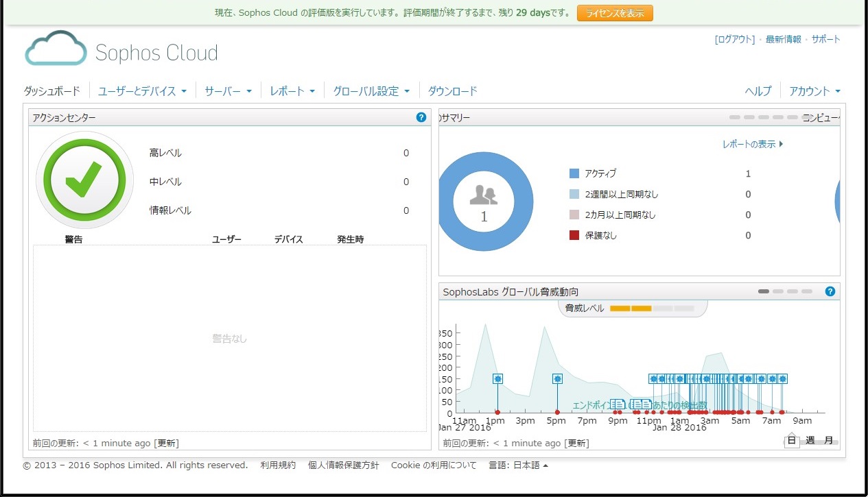Expand ユーザーとデバイス menu
The height and width of the screenshot is (497, 868).
(x=142, y=90)
